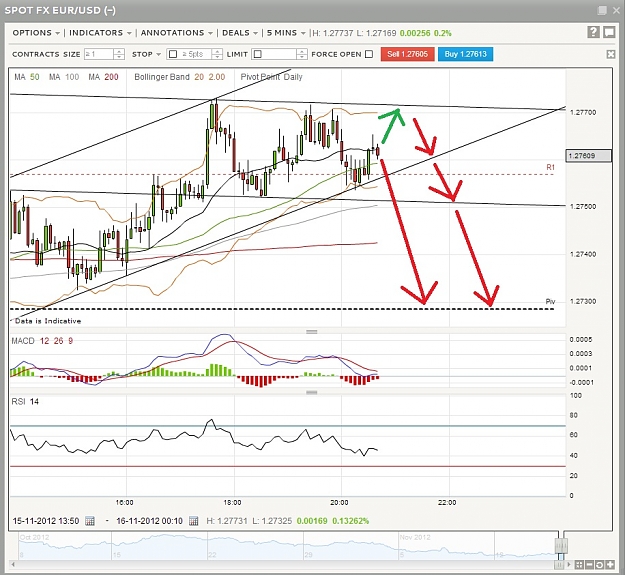Click the reset zoom circular arrow icon
The image size is (625, 575).
(x=599, y=565)
